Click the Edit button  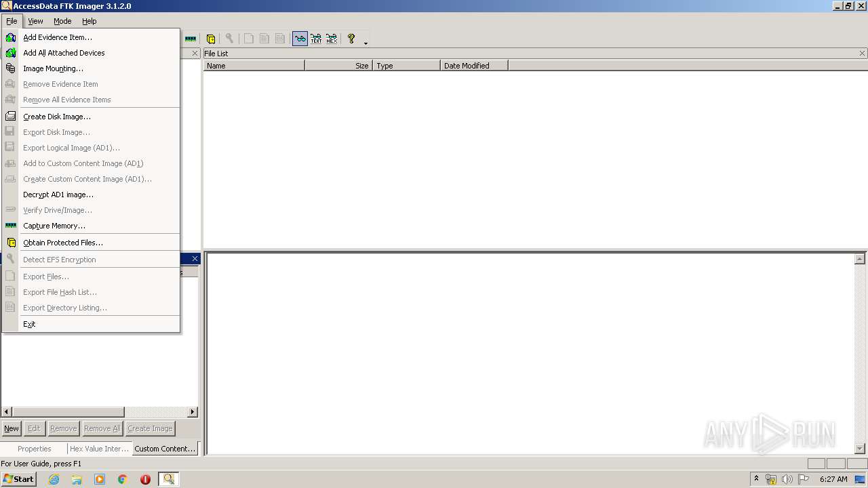tap(34, 428)
